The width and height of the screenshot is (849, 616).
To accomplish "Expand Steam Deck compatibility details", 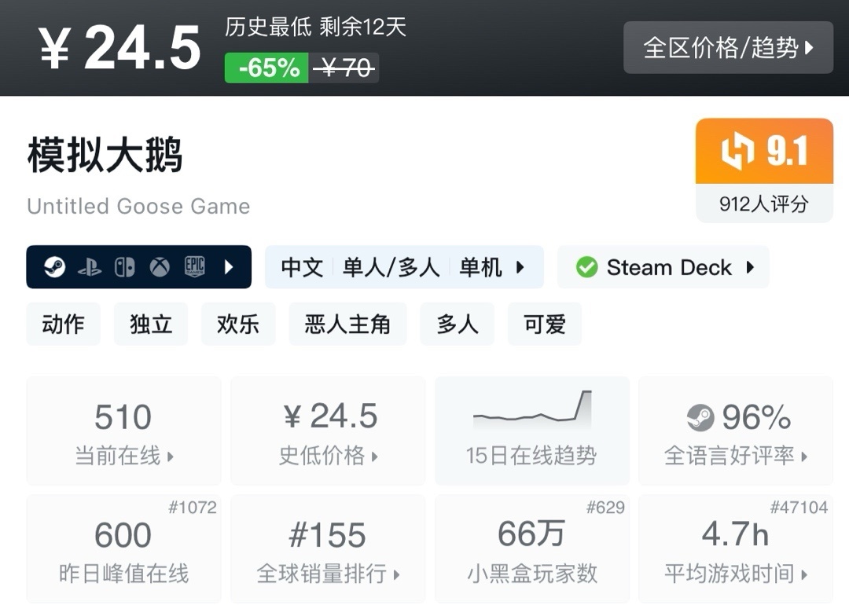I will (x=750, y=267).
